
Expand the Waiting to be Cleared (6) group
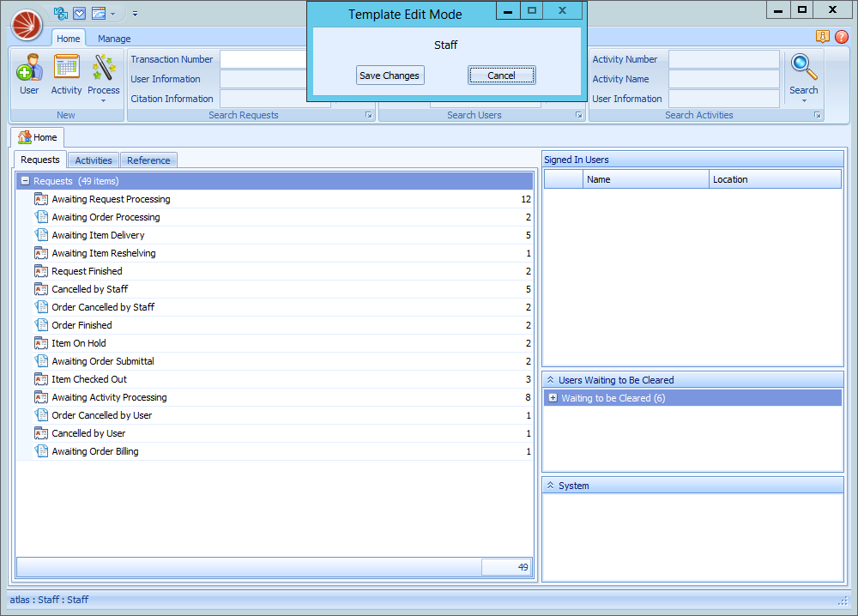(x=553, y=397)
